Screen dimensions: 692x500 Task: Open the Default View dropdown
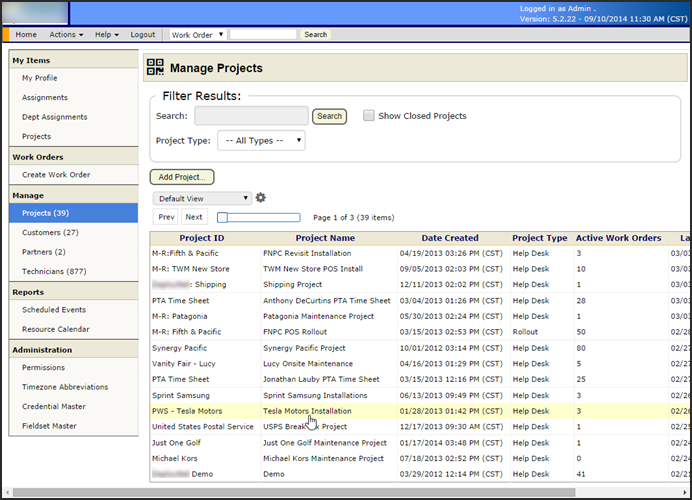point(202,199)
